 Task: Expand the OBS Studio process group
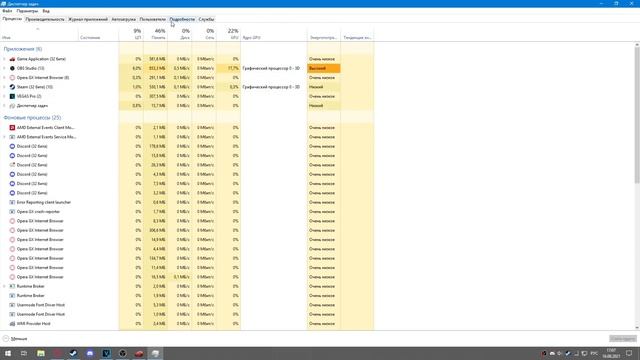4,69
